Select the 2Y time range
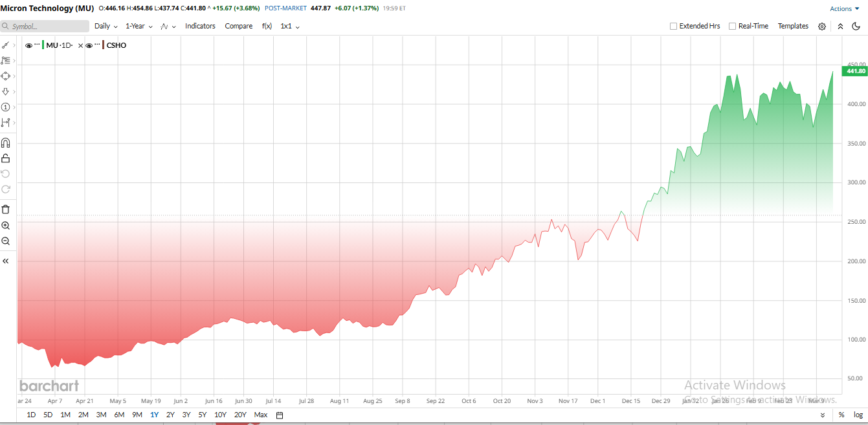Image resolution: width=868 pixels, height=425 pixels. tap(170, 415)
